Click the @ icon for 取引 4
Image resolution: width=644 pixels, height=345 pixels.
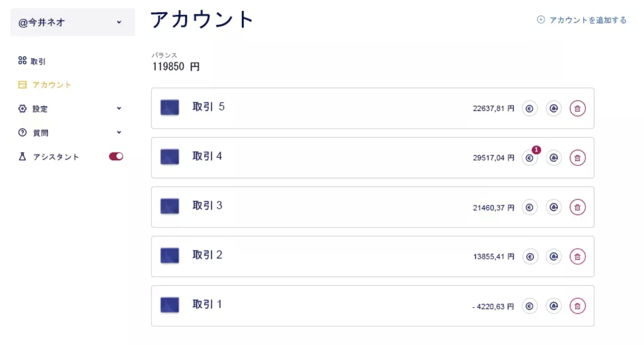tap(554, 158)
